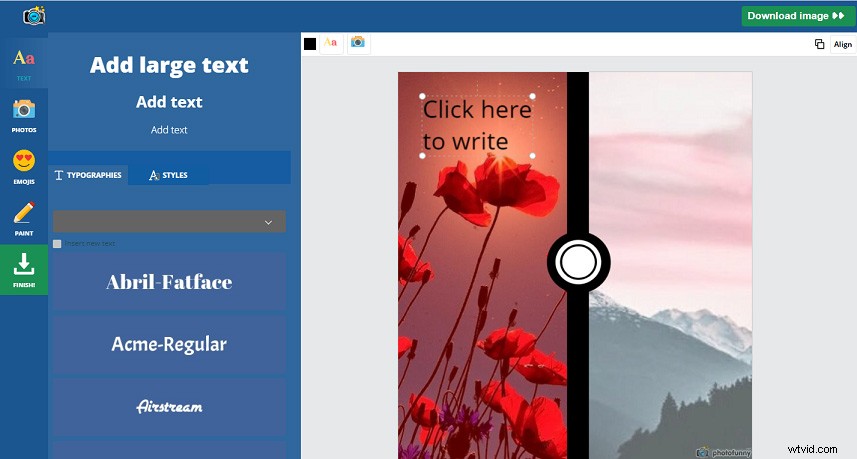This screenshot has height=459, width=857.
Task: Click the bottom-left text box handle
Action: pyautogui.click(x=422, y=156)
